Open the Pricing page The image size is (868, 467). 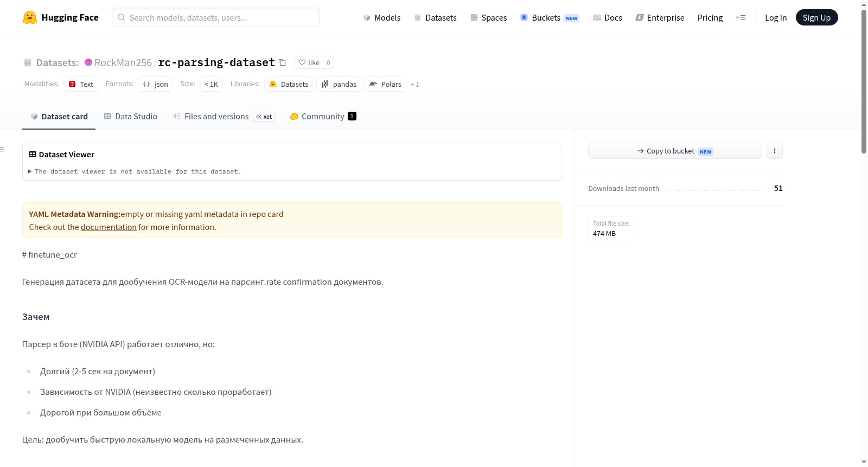(x=710, y=17)
